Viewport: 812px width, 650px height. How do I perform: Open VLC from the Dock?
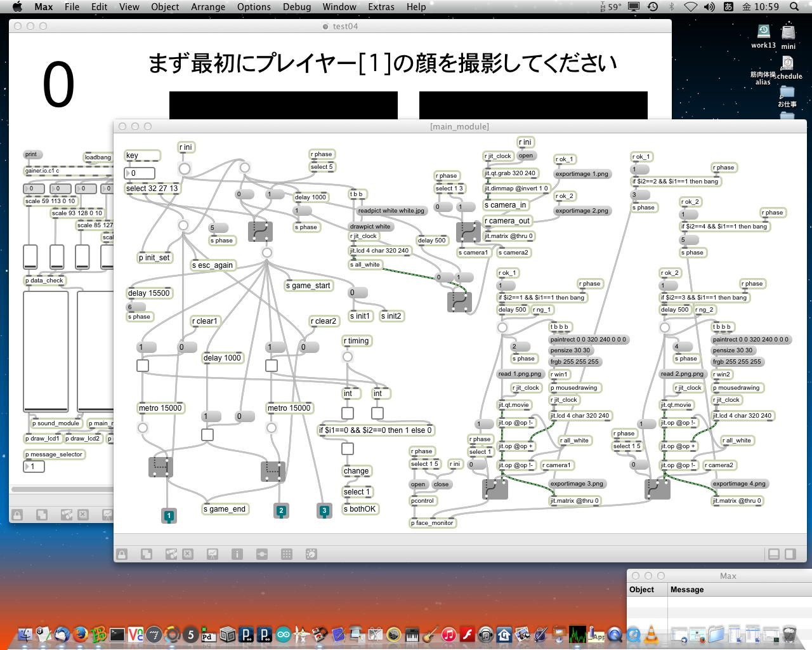tap(652, 633)
